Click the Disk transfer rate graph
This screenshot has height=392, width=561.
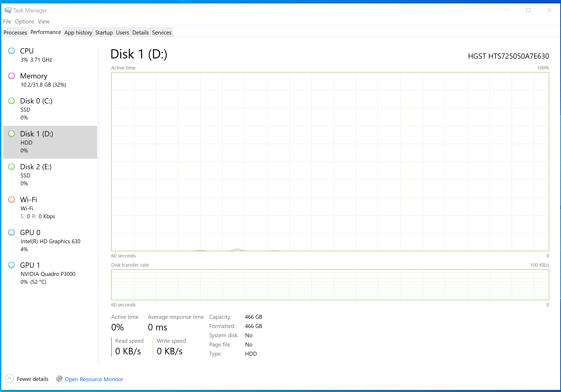click(330, 285)
